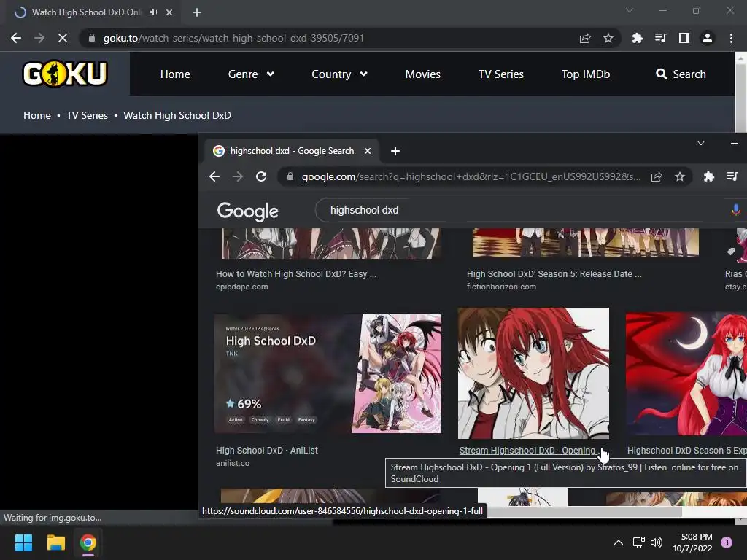The image size is (747, 560).
Task: Open tab search chevron in Google window
Action: pos(701,143)
